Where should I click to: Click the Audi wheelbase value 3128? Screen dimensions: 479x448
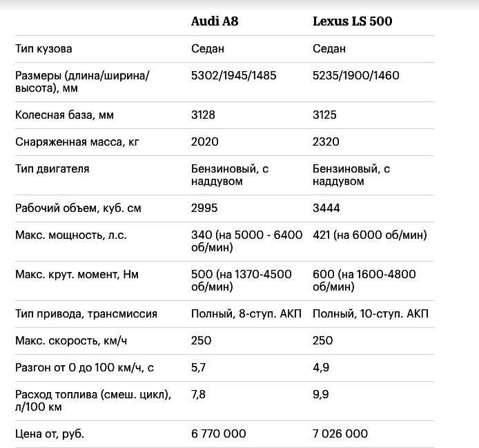tap(204, 115)
